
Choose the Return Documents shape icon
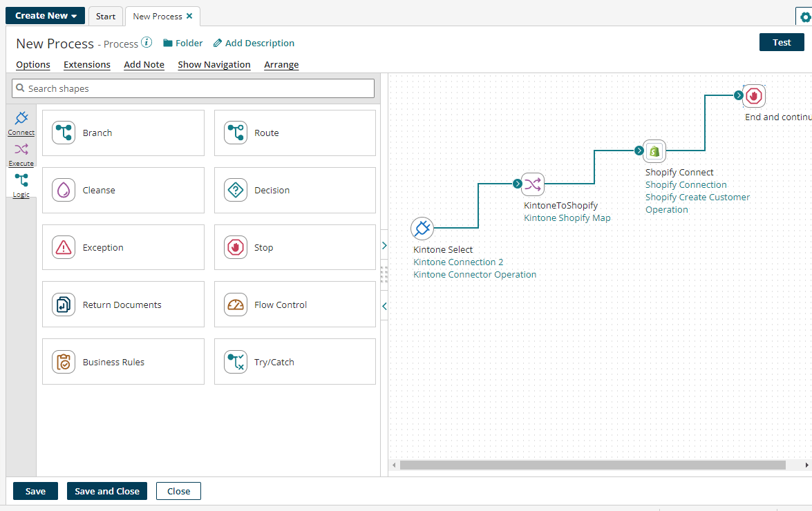point(64,305)
